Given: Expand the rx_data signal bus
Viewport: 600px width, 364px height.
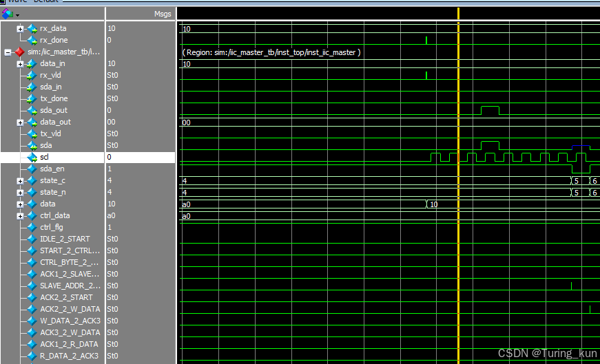Looking at the screenshot, I should pyautogui.click(x=20, y=29).
